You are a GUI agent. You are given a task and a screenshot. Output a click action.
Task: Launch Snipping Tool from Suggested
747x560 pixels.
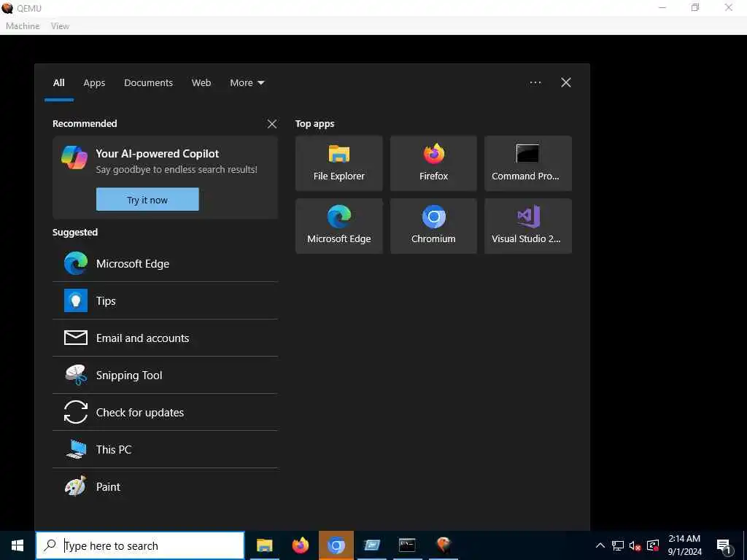click(165, 375)
